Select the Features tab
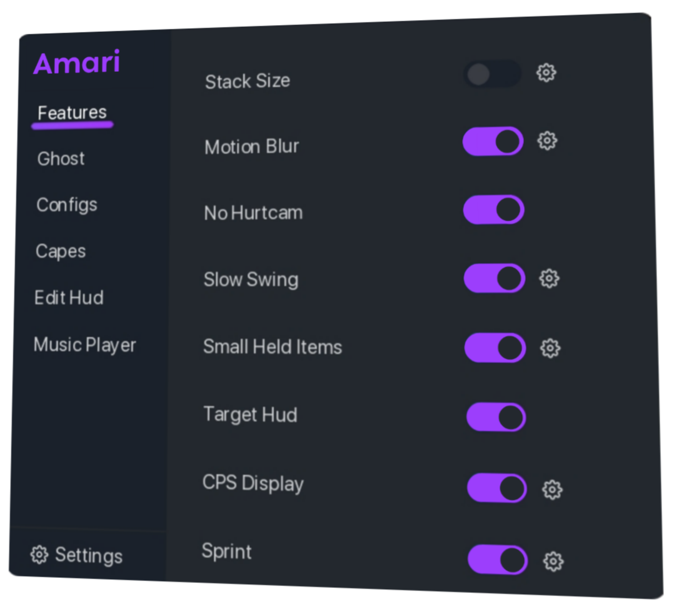The image size is (674, 616). (x=72, y=113)
